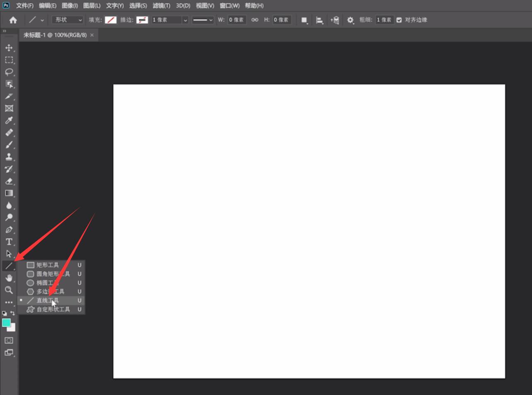The height and width of the screenshot is (395, 532).
Task: Change the screen mode
Action: click(9, 353)
